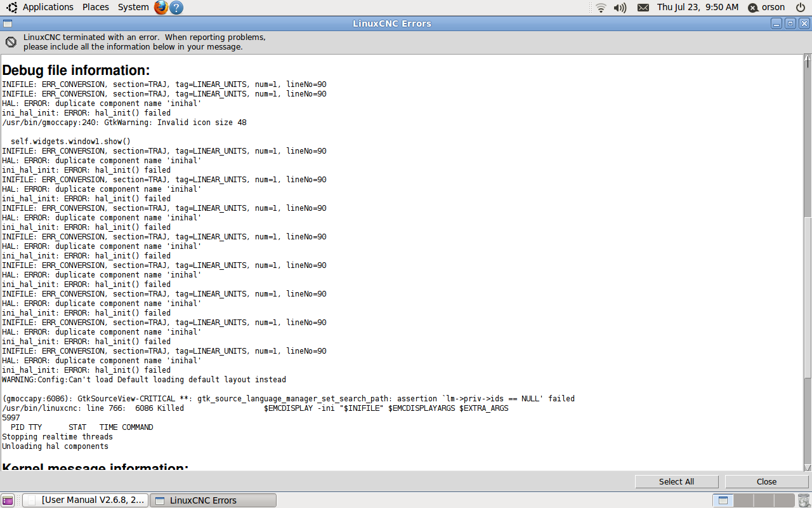Open the wireless network indicator
Image resolution: width=812 pixels, height=508 pixels.
601,8
